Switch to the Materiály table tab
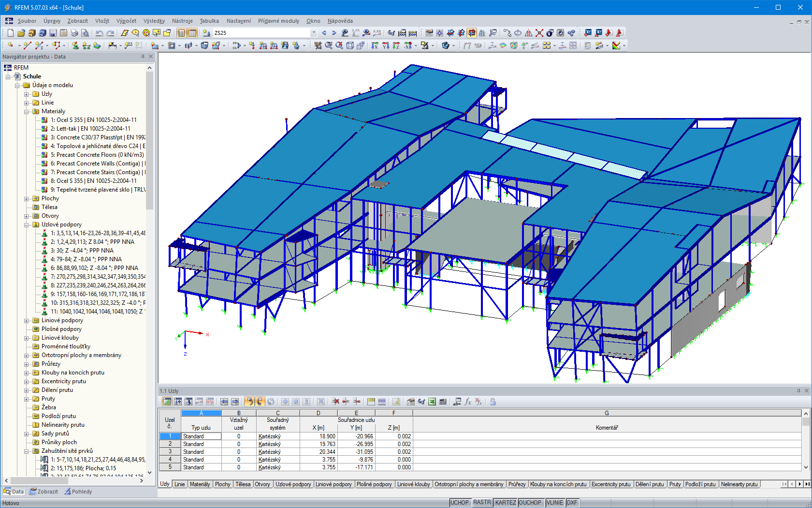The width and height of the screenshot is (812, 508). (200, 484)
